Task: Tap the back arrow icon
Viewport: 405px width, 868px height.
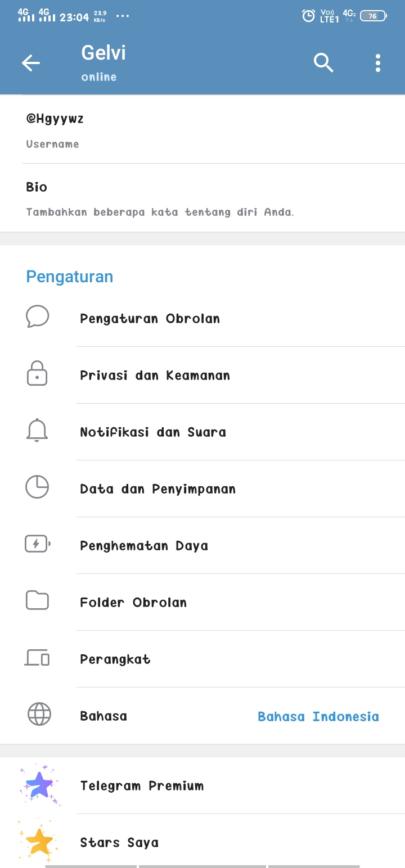Action: click(31, 63)
